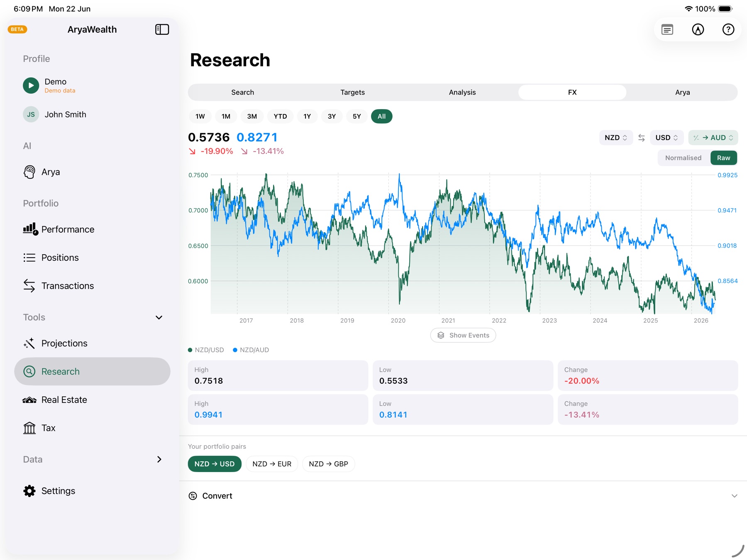Screen dimensions: 747x560
Task: Open Projections sparkle wand icon
Action: tap(29, 343)
